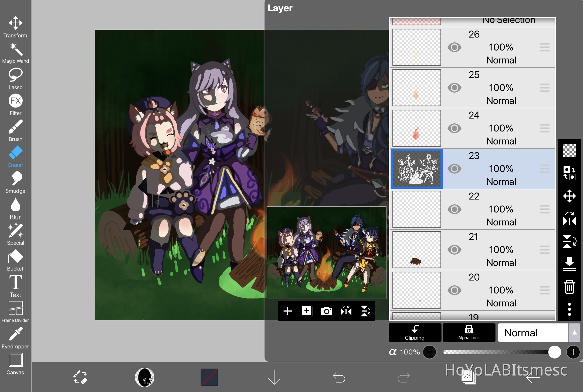Open the FX Filter tool

click(x=15, y=104)
